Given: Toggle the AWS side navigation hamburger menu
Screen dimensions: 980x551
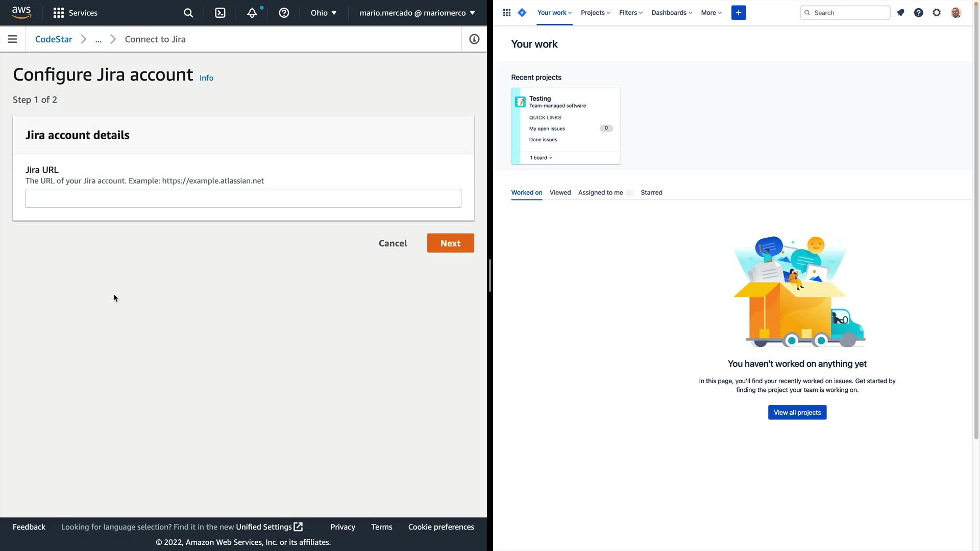Looking at the screenshot, I should click(13, 39).
